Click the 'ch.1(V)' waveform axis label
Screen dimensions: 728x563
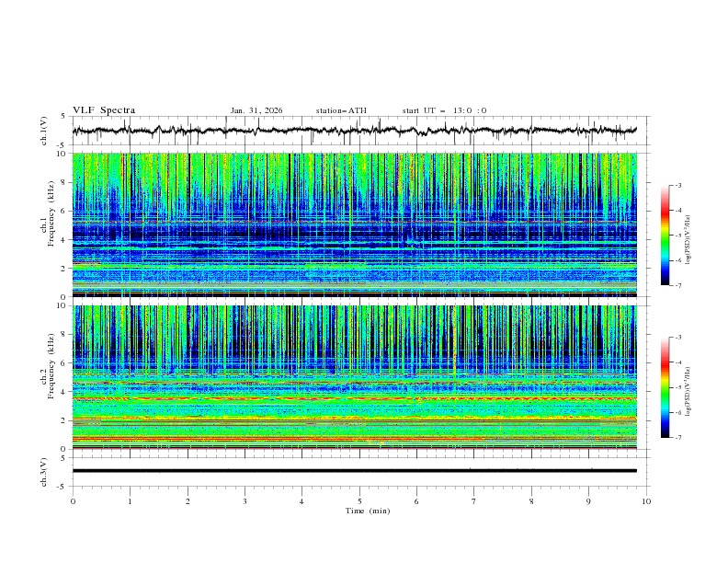tap(44, 131)
